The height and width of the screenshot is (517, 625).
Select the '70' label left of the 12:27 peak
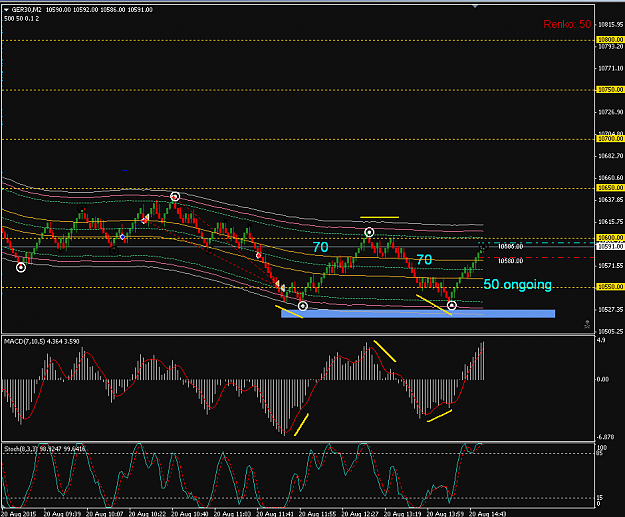tap(320, 247)
